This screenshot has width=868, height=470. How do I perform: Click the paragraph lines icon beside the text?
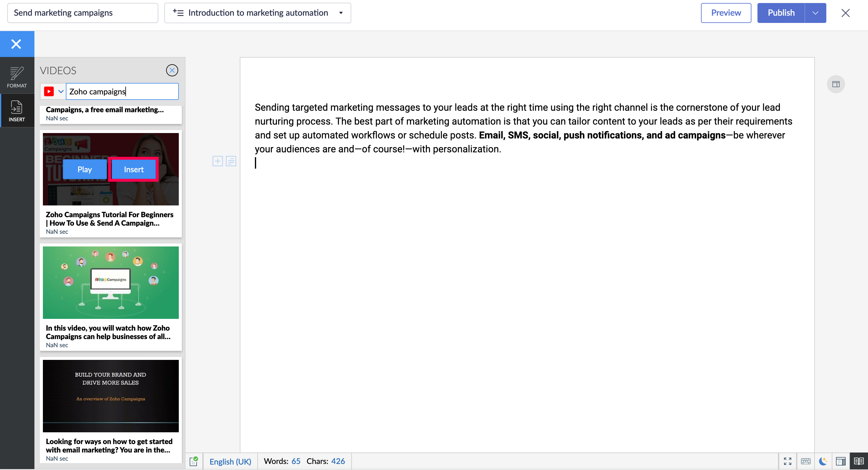231,161
